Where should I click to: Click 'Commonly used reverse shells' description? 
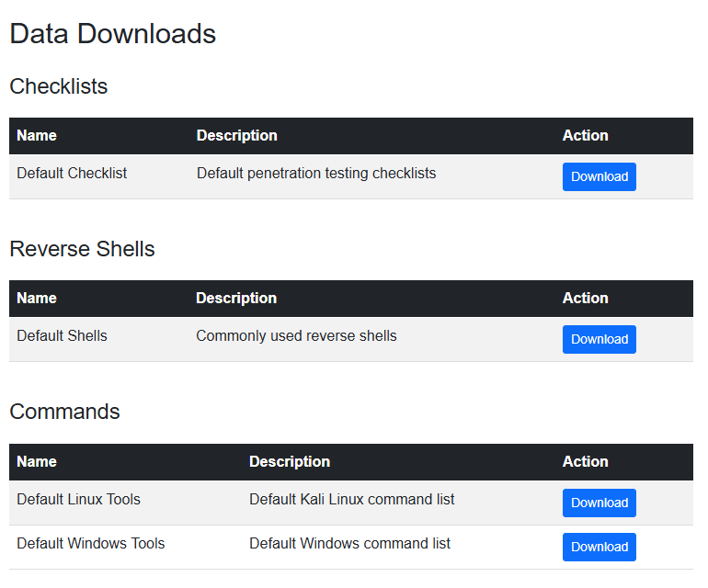point(296,335)
